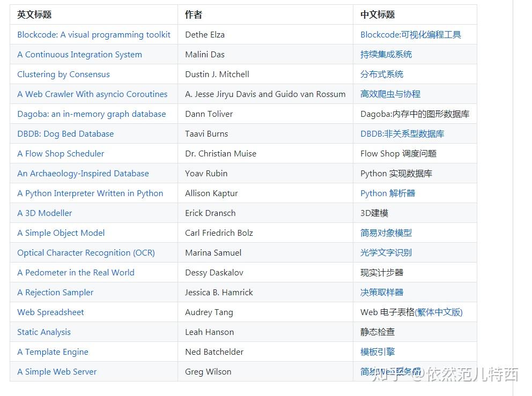Select author name Leah Hanson
This screenshot has height=396, width=532.
(210, 332)
